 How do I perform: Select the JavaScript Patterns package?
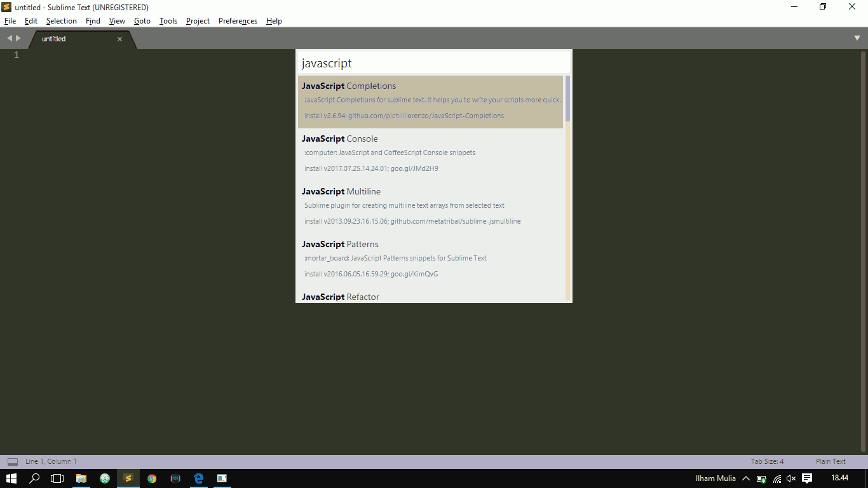tap(430, 260)
